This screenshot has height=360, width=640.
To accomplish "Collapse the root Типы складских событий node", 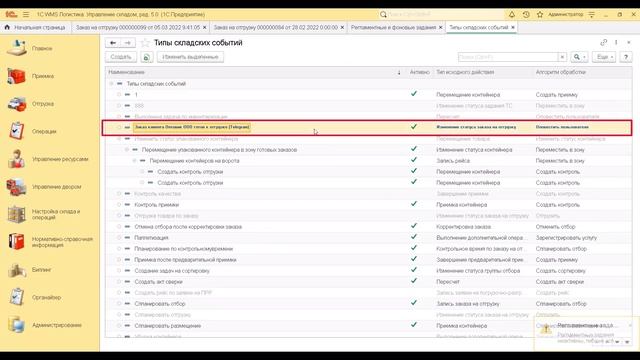I will click(111, 84).
